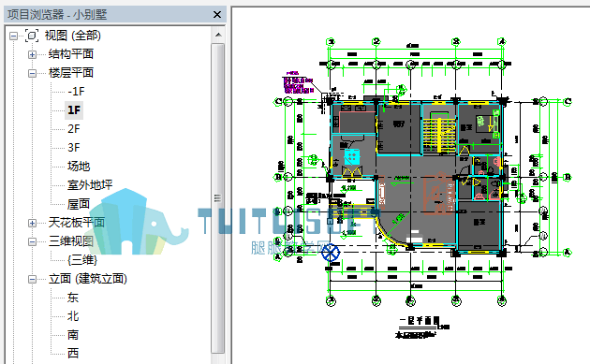Select the blue project base point marker

click(331, 253)
